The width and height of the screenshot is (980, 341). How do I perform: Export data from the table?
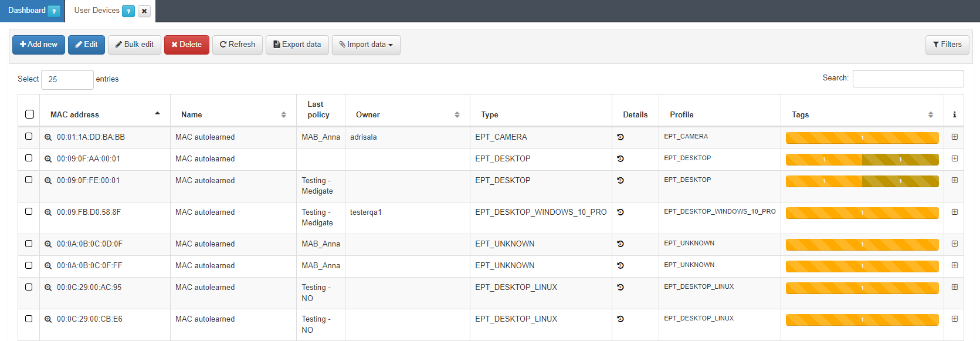click(x=297, y=45)
